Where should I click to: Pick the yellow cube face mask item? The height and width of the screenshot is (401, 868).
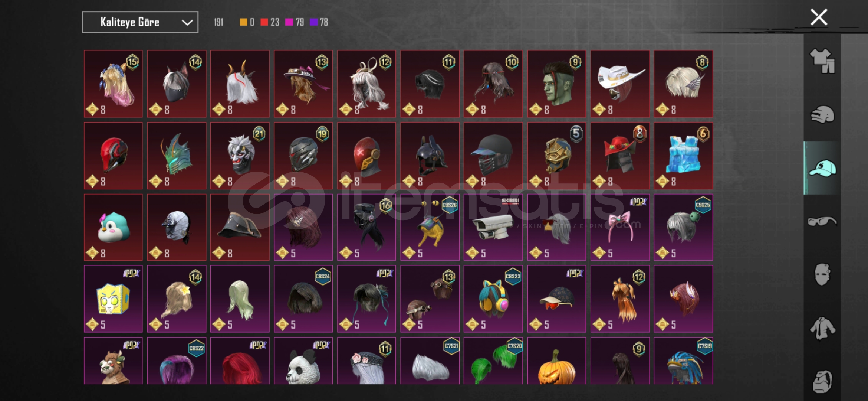coord(113,299)
